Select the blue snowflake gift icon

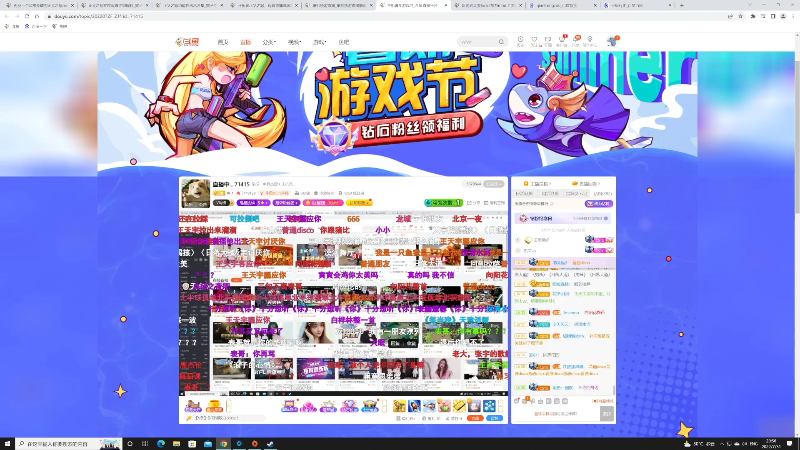[489, 406]
